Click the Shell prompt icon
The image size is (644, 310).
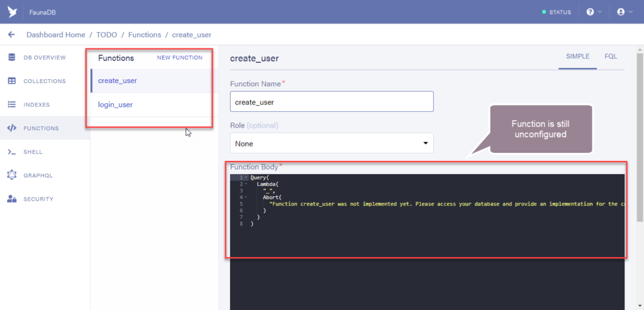(12, 152)
